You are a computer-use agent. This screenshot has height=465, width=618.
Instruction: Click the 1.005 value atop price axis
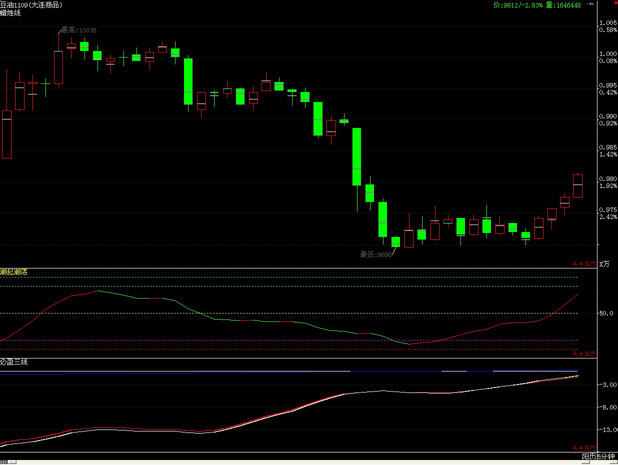tap(605, 22)
